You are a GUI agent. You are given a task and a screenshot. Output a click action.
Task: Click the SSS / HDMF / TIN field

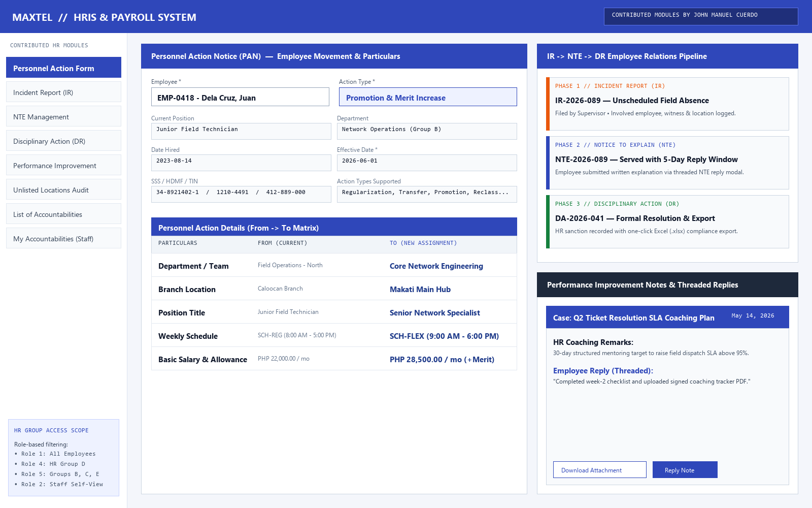click(241, 194)
